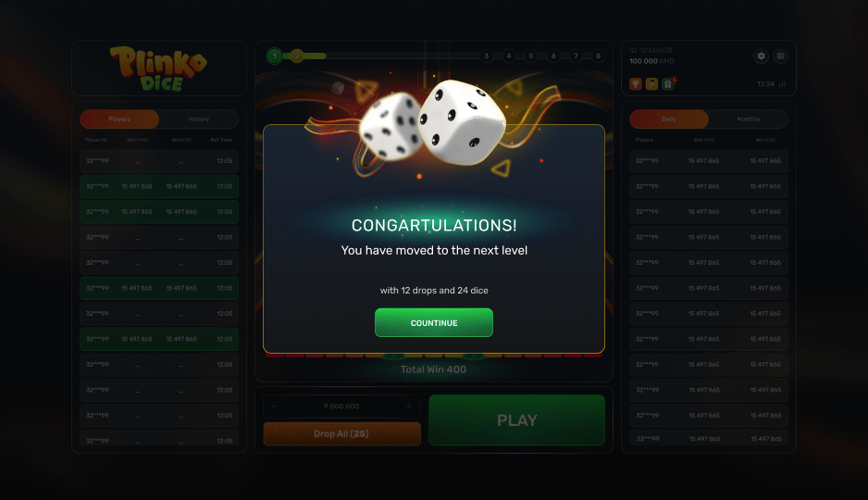This screenshot has width=868, height=500.
Task: Select the Daily leaderboard tab
Action: (x=669, y=119)
